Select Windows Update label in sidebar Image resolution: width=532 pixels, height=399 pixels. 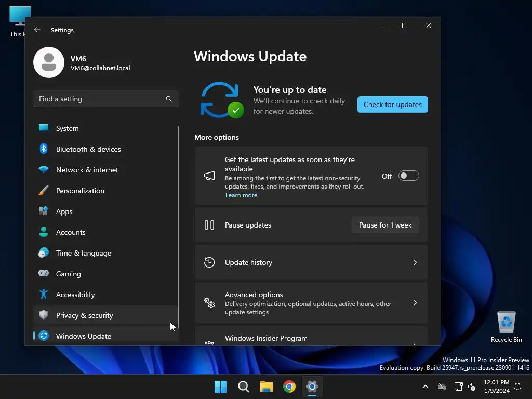coord(84,336)
